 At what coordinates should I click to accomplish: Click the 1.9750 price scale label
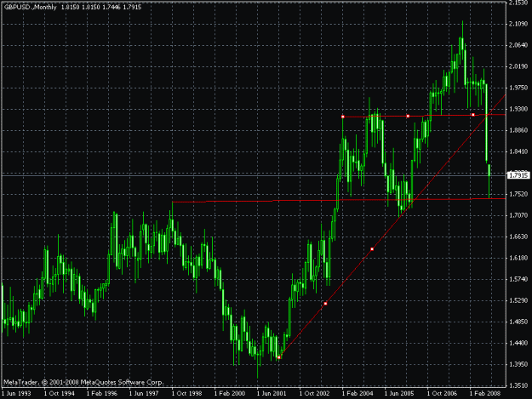518,88
